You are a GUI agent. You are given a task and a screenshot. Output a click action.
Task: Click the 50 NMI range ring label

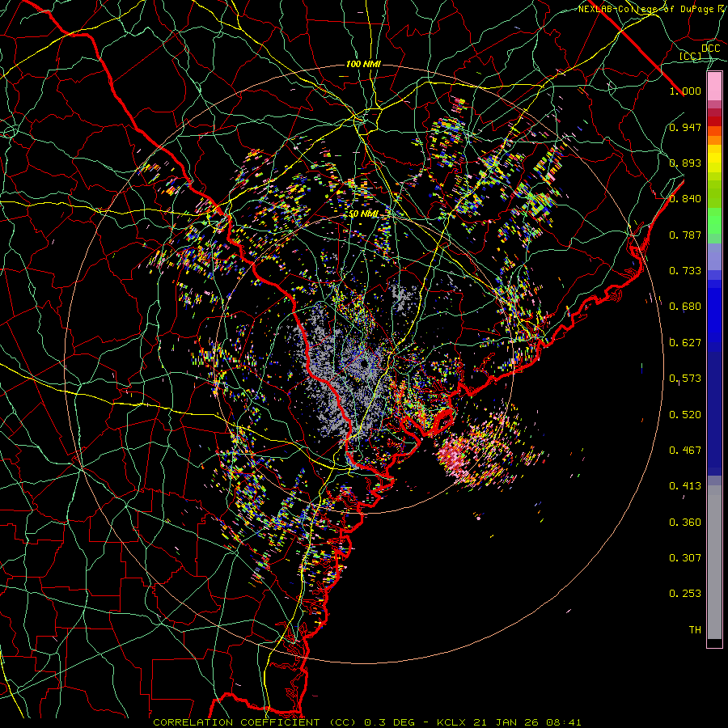pyautogui.click(x=363, y=214)
